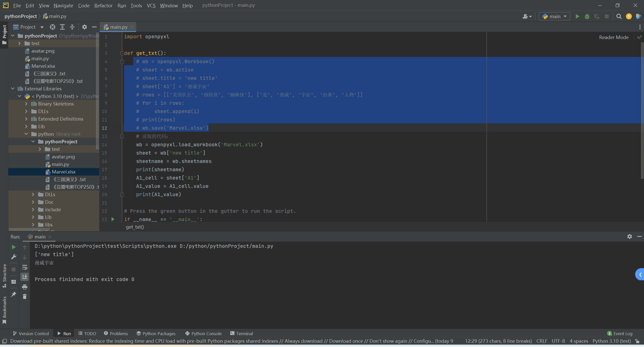Viewport: 644px width, 347px height.
Task: Open editor tabs more options menu
Action: (640, 27)
